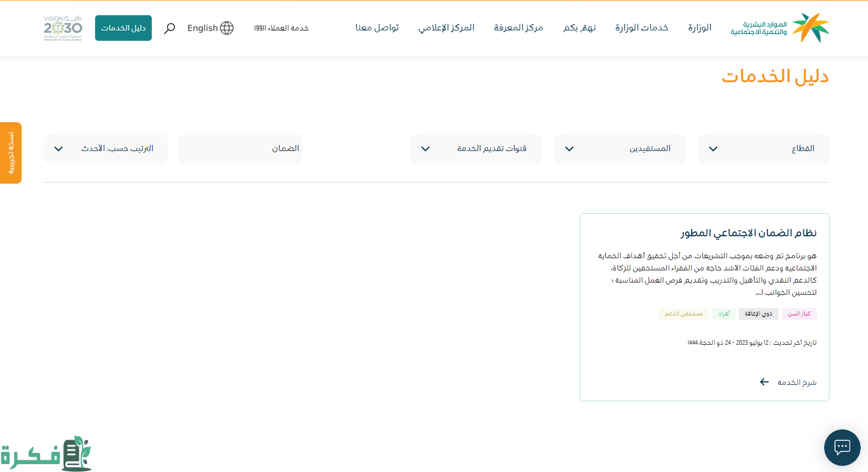The width and height of the screenshot is (868, 472).
Task: Open the live chat bubble icon
Action: coord(842,448)
